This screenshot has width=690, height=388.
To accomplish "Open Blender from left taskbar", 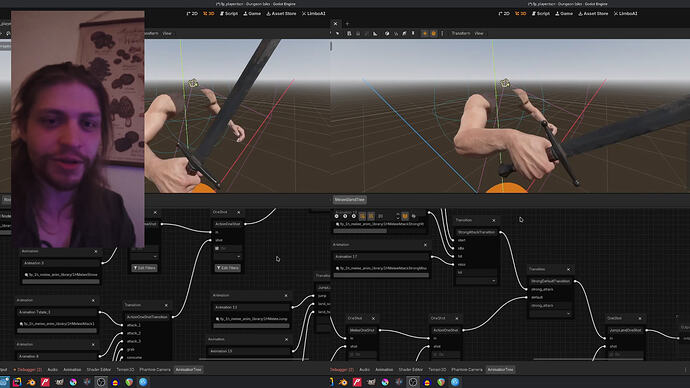I will [31, 382].
